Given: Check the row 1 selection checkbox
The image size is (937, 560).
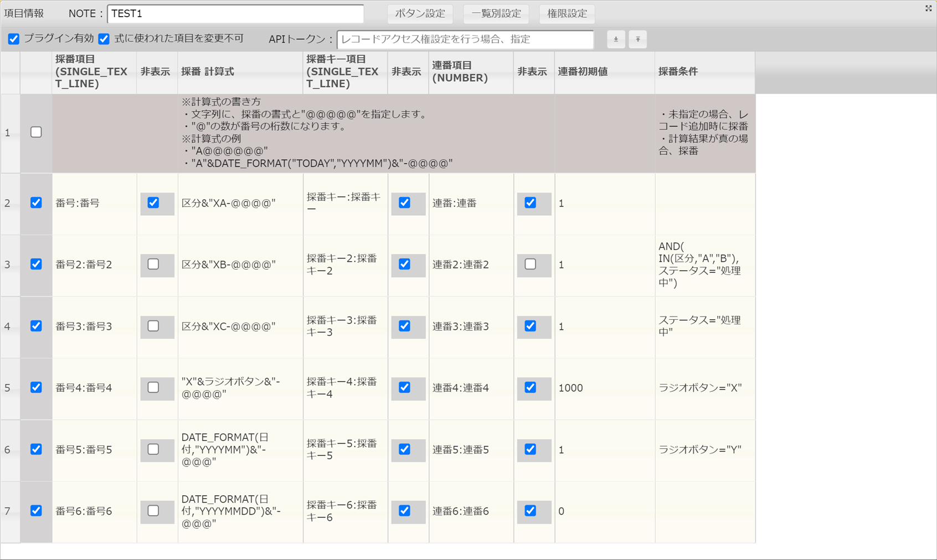Looking at the screenshot, I should tap(36, 132).
